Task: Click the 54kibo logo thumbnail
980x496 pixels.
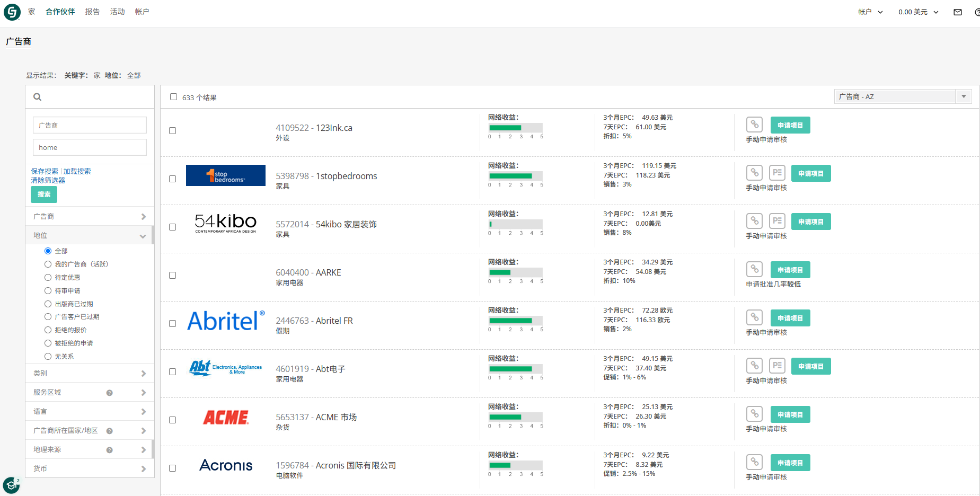Action: tap(226, 223)
